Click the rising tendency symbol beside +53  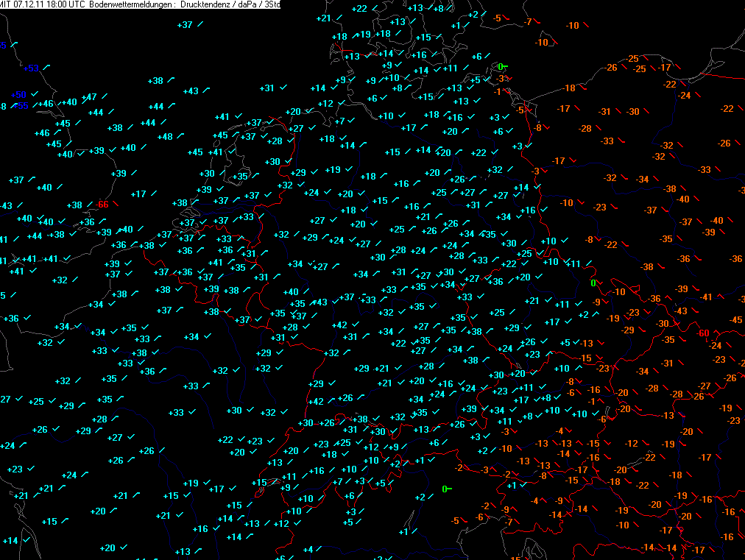tap(48, 68)
